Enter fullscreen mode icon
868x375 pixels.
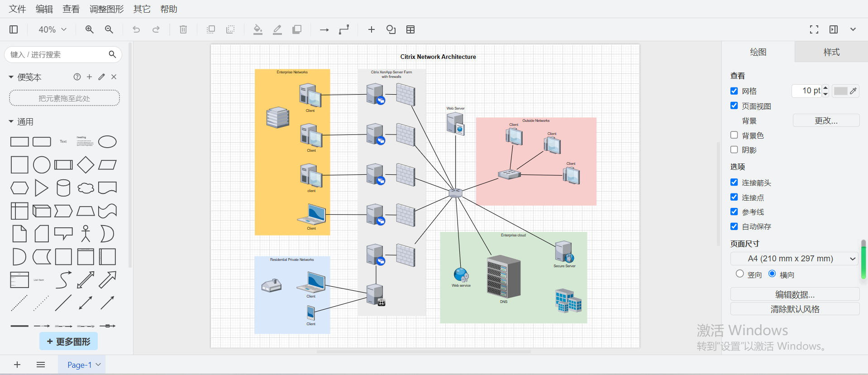coord(814,29)
